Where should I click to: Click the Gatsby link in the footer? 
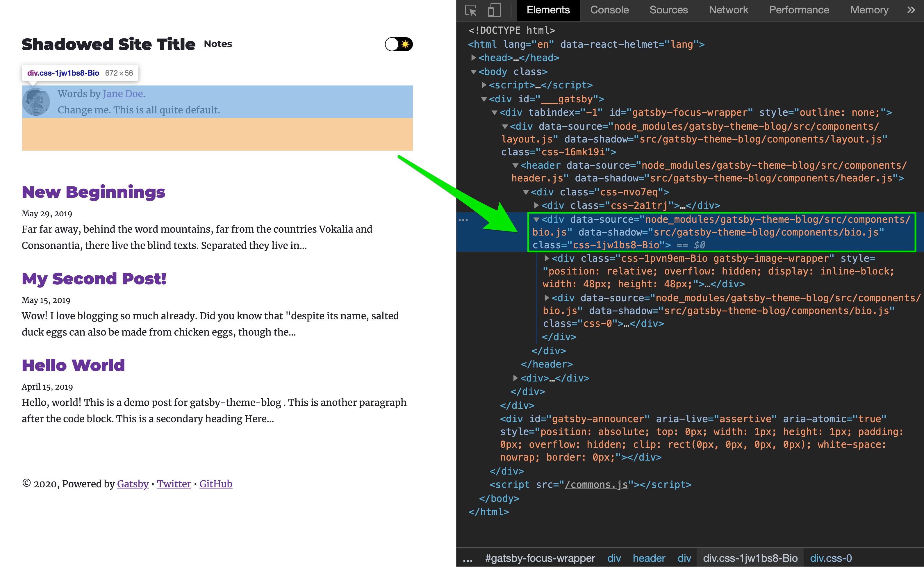coord(132,484)
